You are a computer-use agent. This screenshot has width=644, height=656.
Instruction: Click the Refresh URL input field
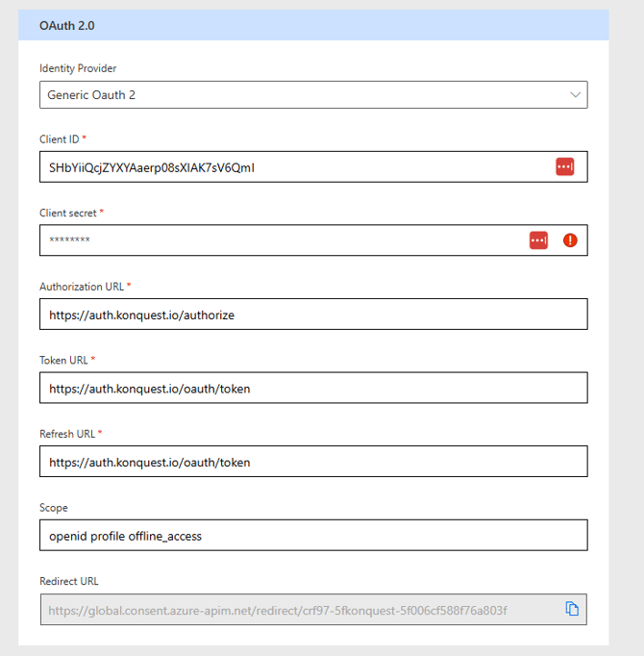[x=313, y=462]
